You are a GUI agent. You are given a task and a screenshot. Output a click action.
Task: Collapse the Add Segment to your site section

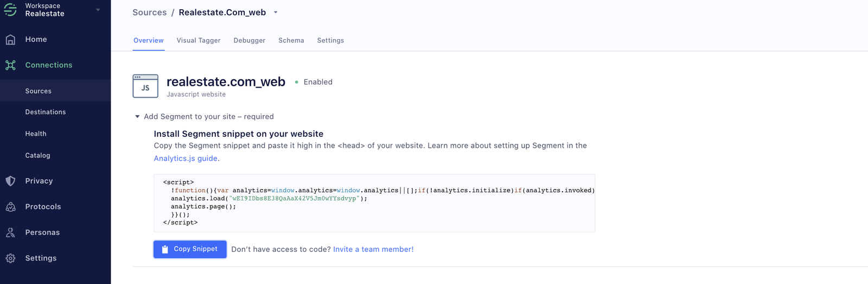point(137,117)
